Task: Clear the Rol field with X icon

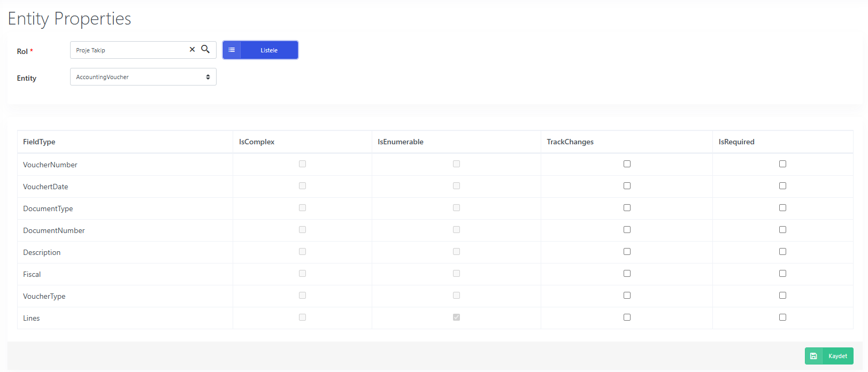Action: click(192, 49)
